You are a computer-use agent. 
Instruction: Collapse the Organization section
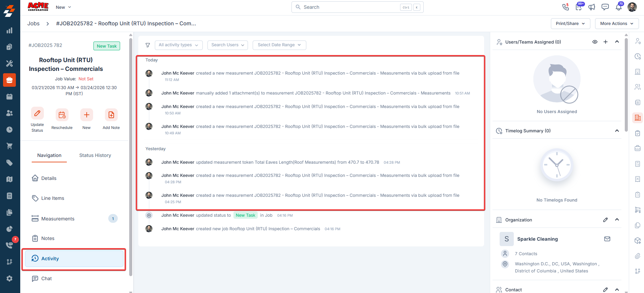coord(617,220)
